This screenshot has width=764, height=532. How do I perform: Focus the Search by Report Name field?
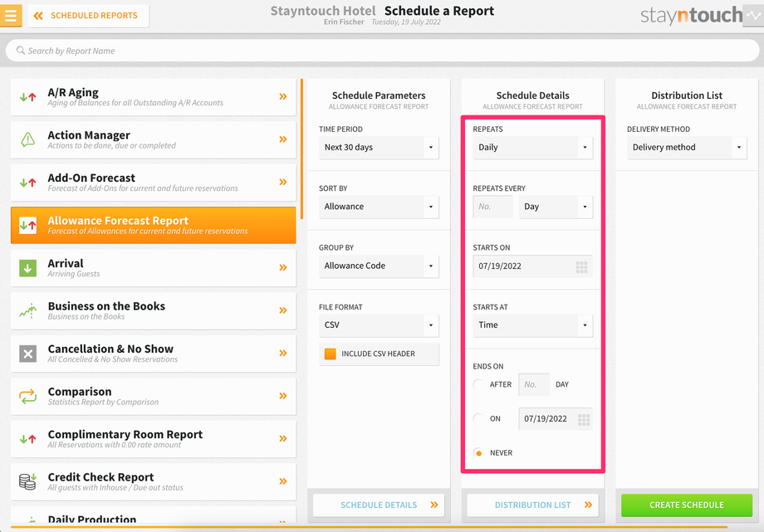(x=382, y=51)
